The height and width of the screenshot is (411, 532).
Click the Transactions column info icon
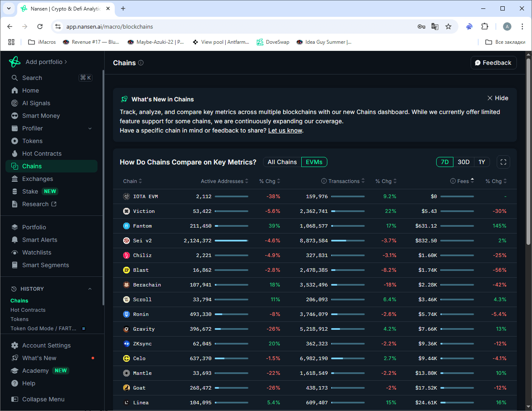(x=324, y=181)
